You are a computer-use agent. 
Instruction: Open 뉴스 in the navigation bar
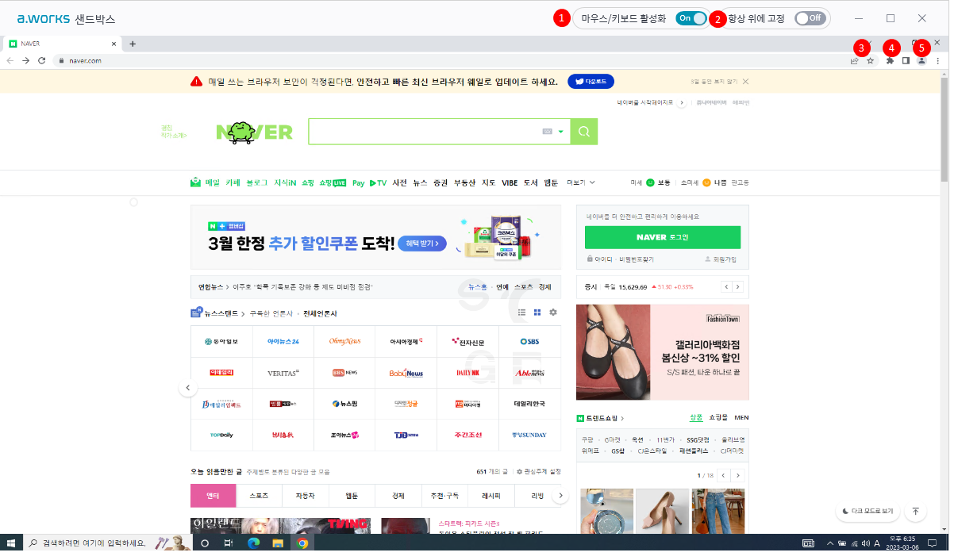coord(420,182)
